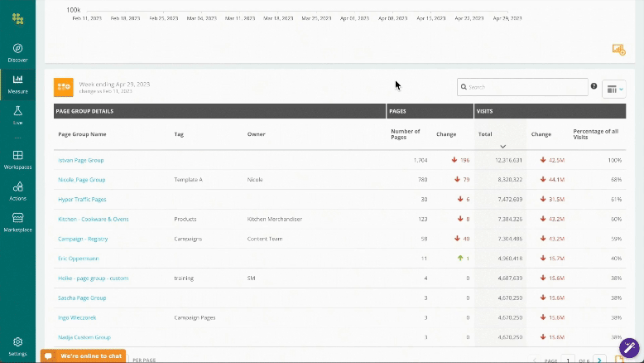This screenshot has width=644, height=363.
Task: Sort by Number of Pages header
Action: pos(406,134)
